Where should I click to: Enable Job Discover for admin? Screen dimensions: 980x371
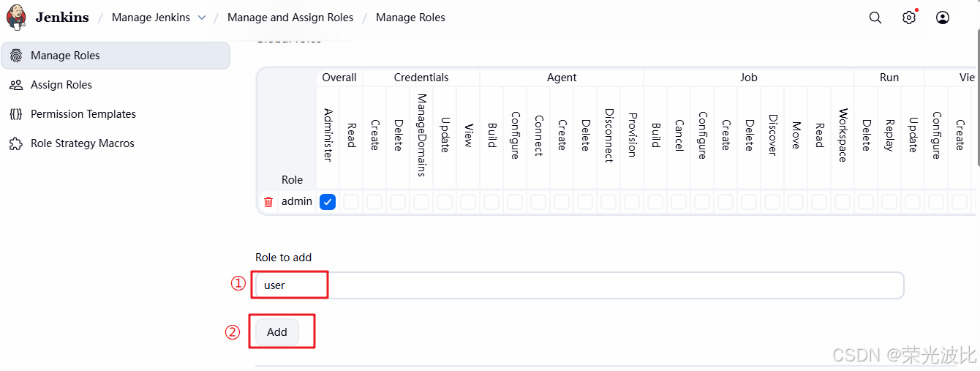coord(772,202)
